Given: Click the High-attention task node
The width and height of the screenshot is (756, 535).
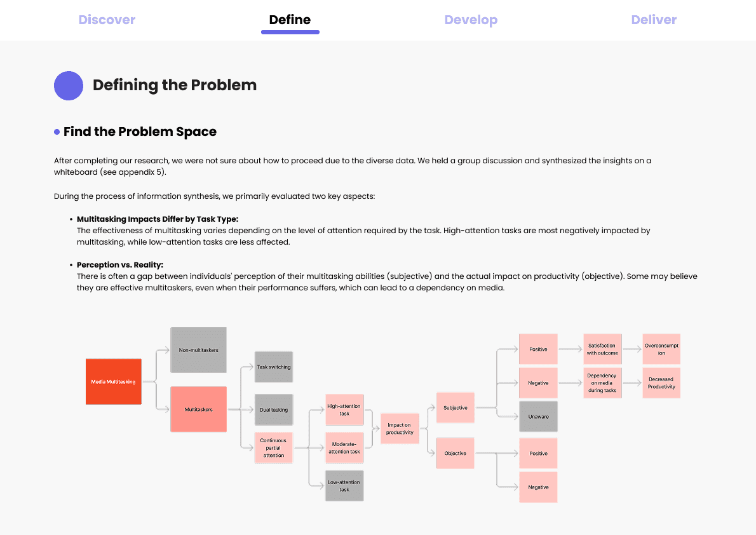Looking at the screenshot, I should coord(344,410).
